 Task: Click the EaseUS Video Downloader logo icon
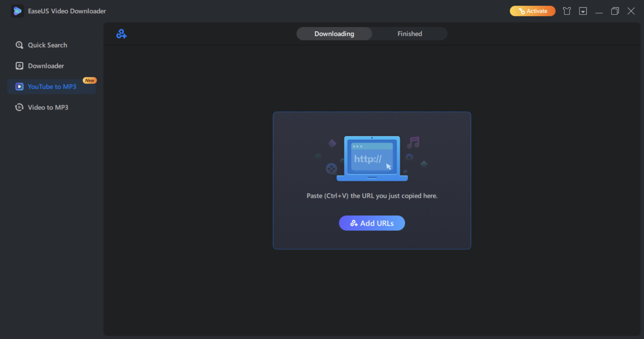coord(17,11)
